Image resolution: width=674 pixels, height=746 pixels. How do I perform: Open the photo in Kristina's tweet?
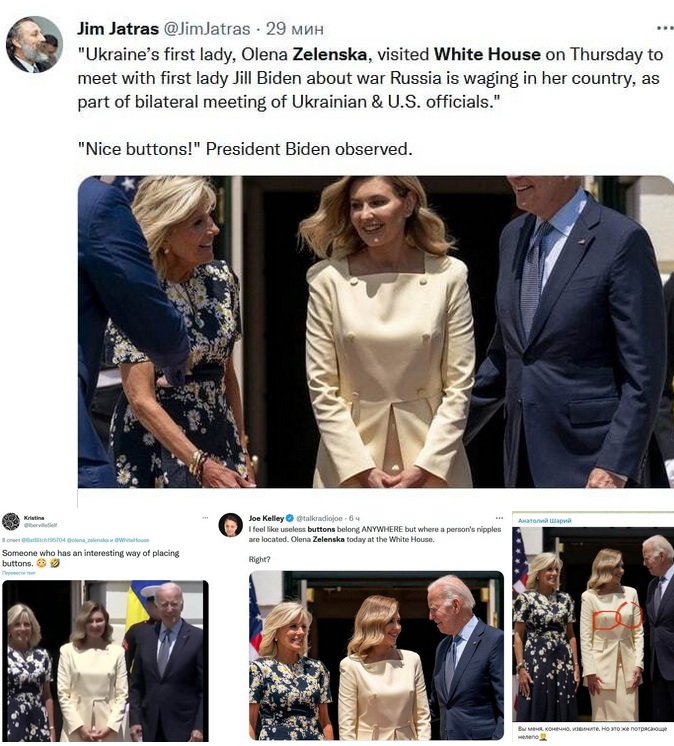[105, 661]
